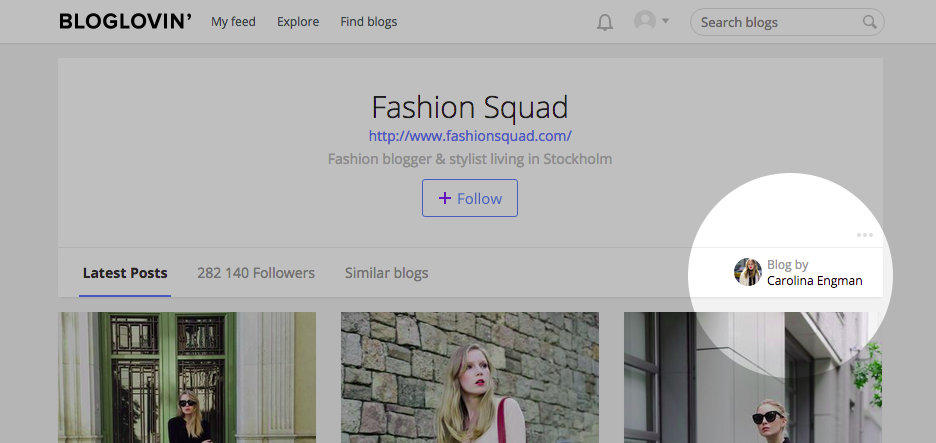Switch to Similar blogs tab
Viewport: 936px width, 443px height.
click(387, 273)
